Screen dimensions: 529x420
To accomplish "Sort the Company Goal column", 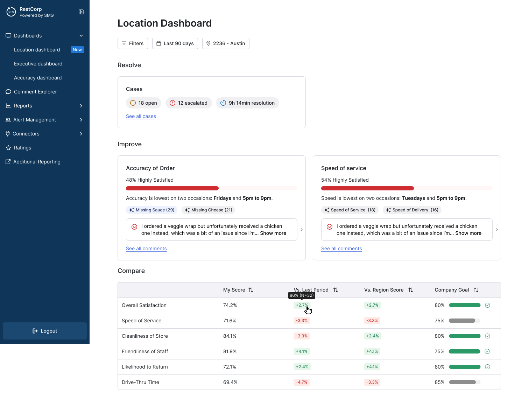I will [x=476, y=290].
